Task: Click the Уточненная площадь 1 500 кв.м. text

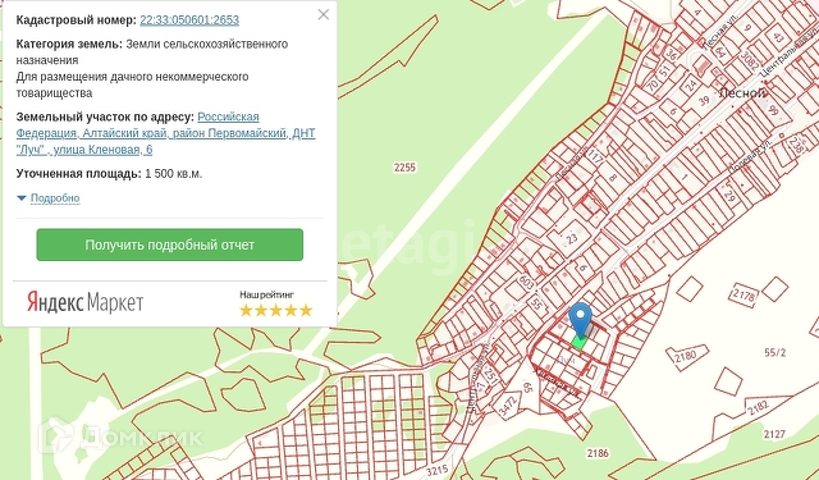Action: (109, 173)
